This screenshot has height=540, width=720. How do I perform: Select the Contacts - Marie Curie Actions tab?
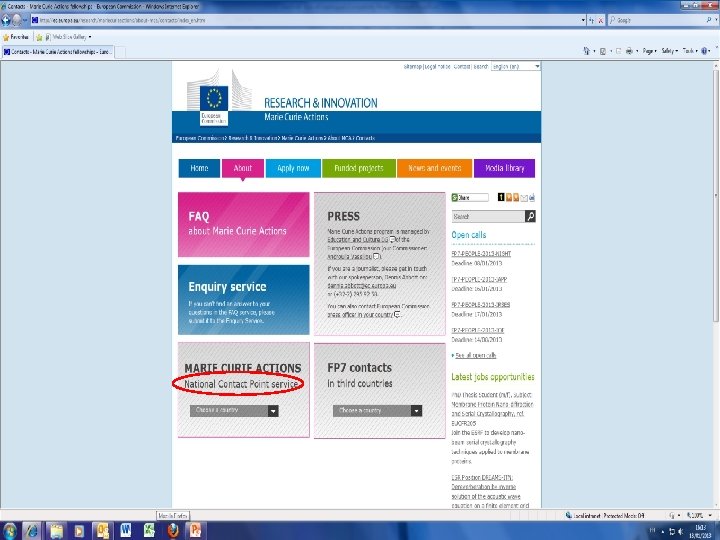(x=57, y=52)
